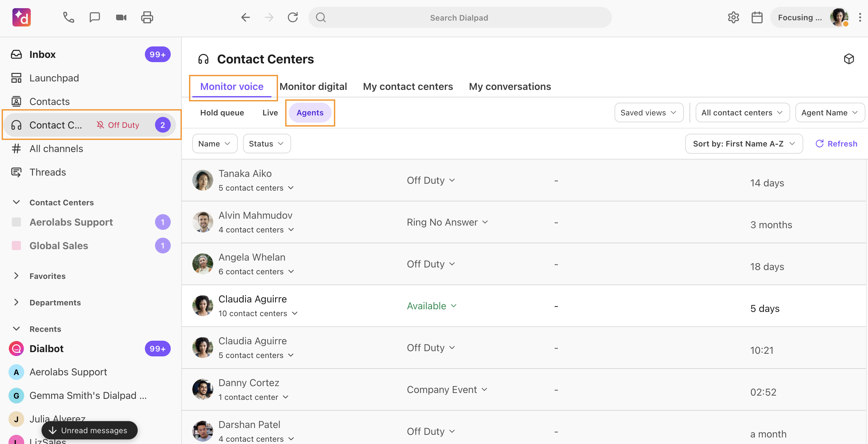This screenshot has width=868, height=444.
Task: Open the Status filter dropdown
Action: 267,144
